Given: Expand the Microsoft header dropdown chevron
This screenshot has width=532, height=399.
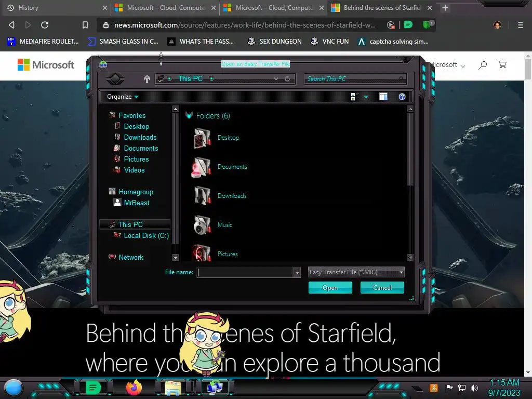Looking at the screenshot, I should pos(463,66).
